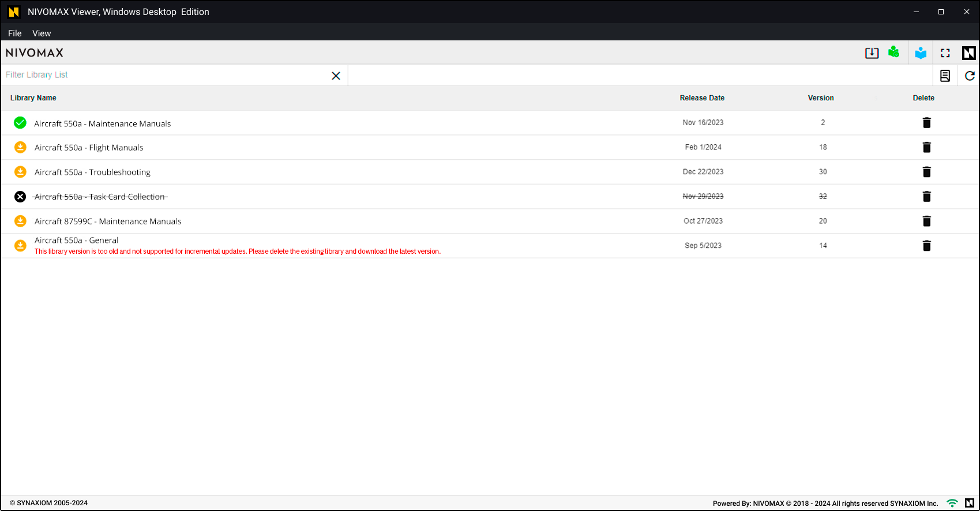
Task: Delete Aircraft 550a General library
Action: 926,246
